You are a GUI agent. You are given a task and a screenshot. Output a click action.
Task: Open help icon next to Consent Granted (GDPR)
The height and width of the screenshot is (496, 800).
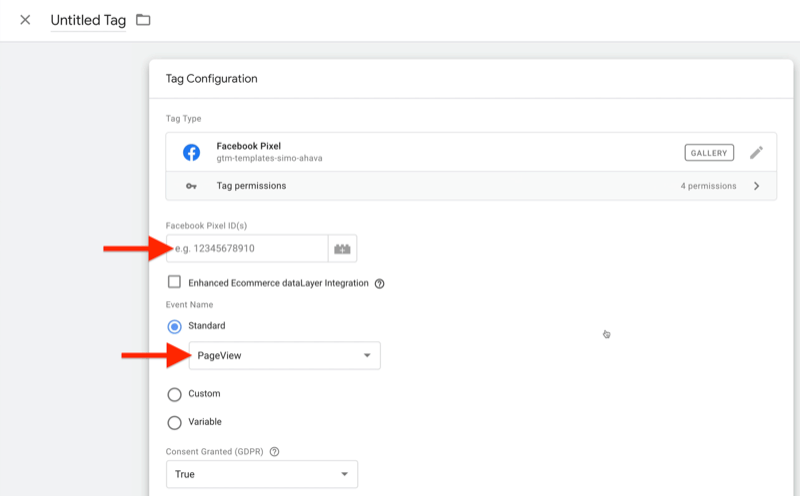coord(274,451)
